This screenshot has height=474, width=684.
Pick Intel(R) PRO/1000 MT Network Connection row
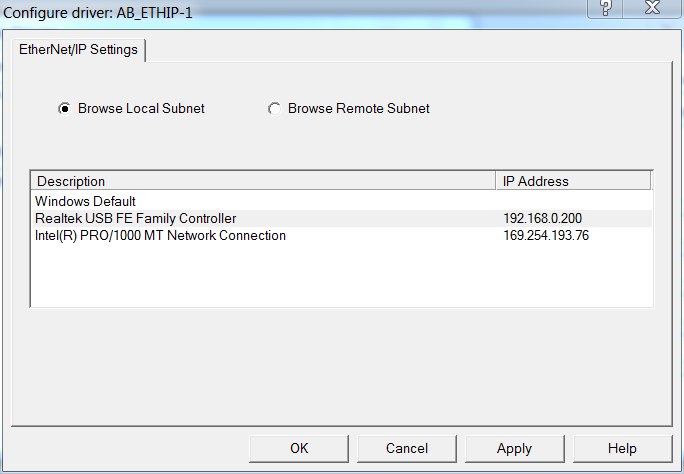(160, 235)
